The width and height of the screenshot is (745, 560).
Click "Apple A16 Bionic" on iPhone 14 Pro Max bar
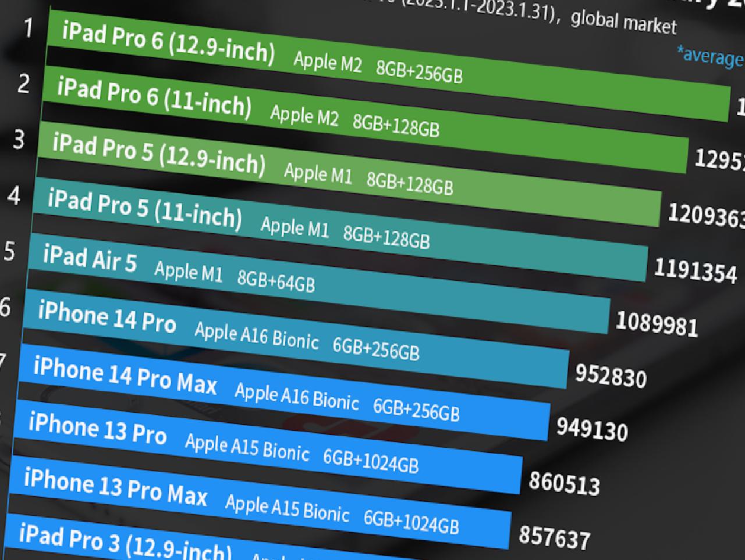tap(296, 397)
